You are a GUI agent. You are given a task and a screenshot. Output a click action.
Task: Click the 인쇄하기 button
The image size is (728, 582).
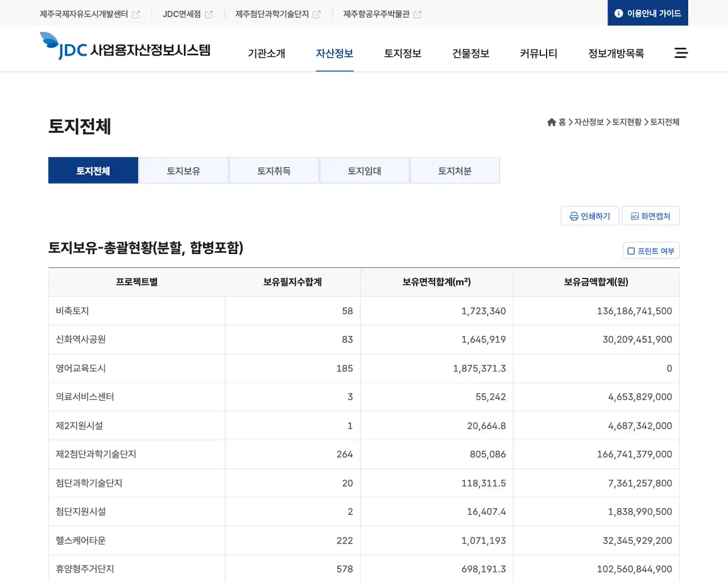(x=590, y=216)
